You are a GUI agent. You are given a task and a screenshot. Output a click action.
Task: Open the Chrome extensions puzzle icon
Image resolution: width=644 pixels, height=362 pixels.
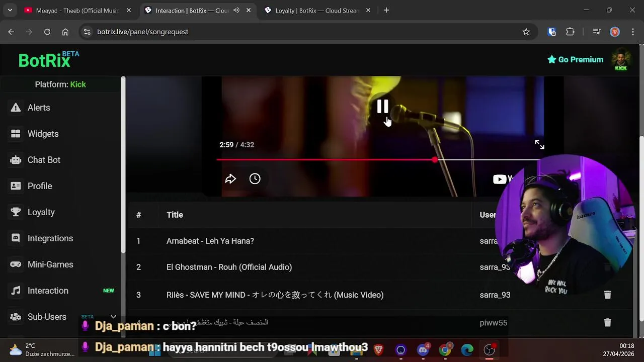(570, 32)
